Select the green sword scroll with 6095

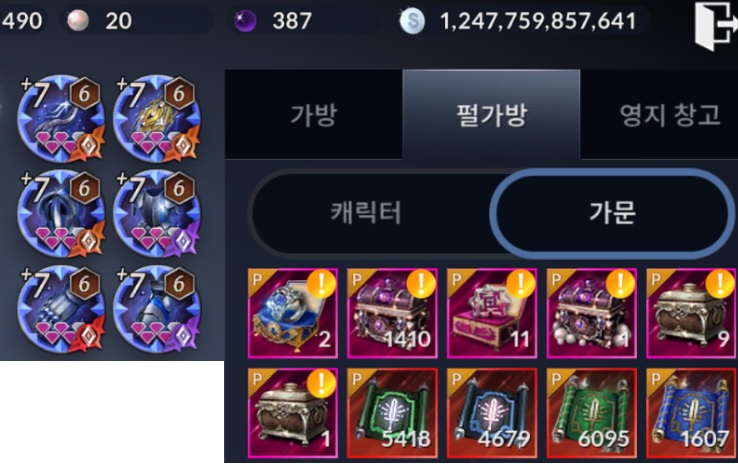[x=592, y=413]
